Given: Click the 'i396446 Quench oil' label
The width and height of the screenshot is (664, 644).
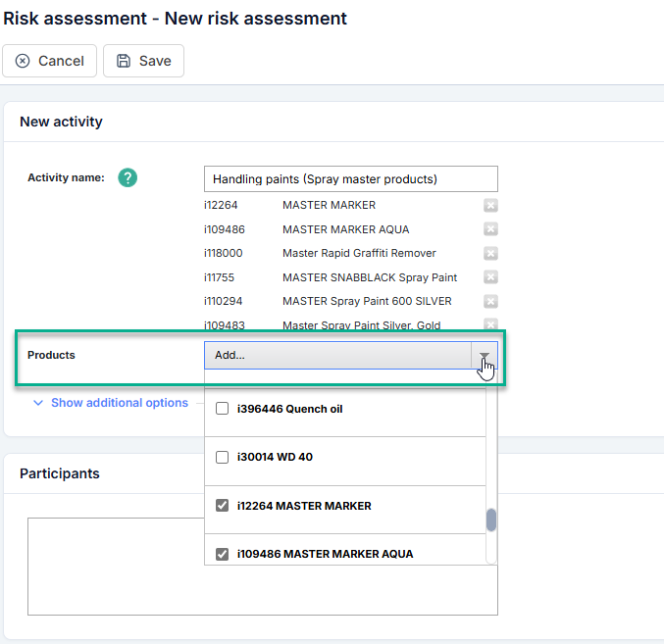Looking at the screenshot, I should (289, 409).
